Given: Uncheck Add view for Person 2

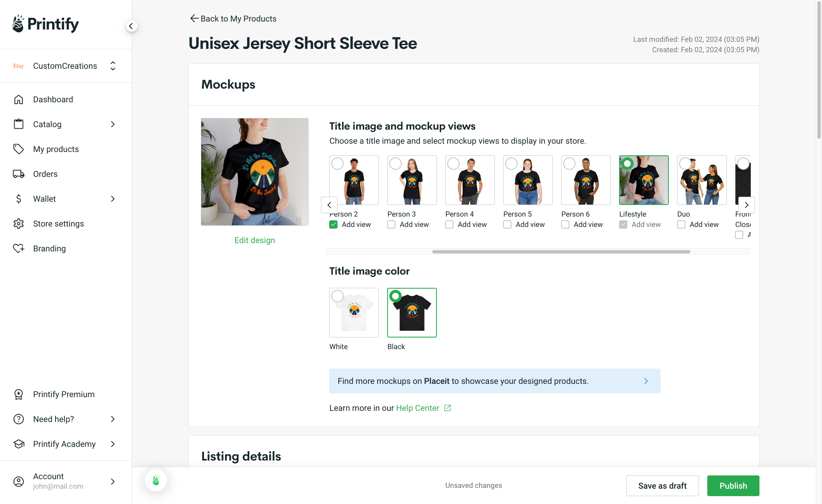Looking at the screenshot, I should [x=333, y=224].
